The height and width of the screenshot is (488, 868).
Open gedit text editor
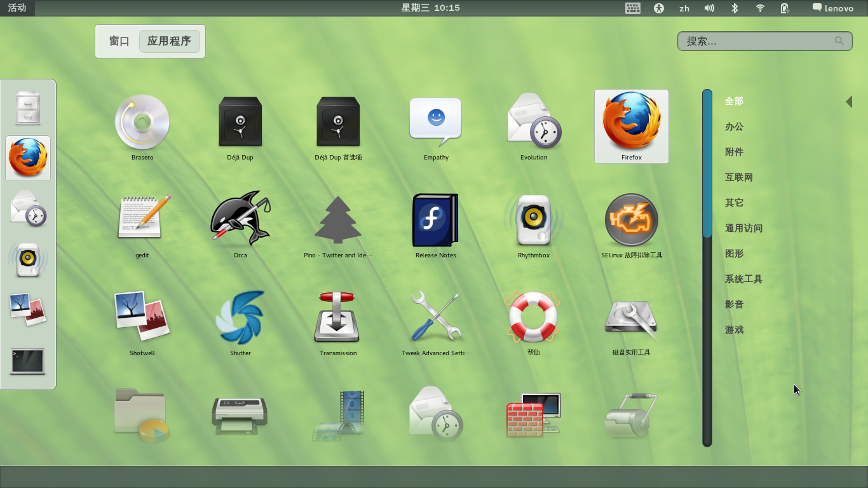click(142, 224)
